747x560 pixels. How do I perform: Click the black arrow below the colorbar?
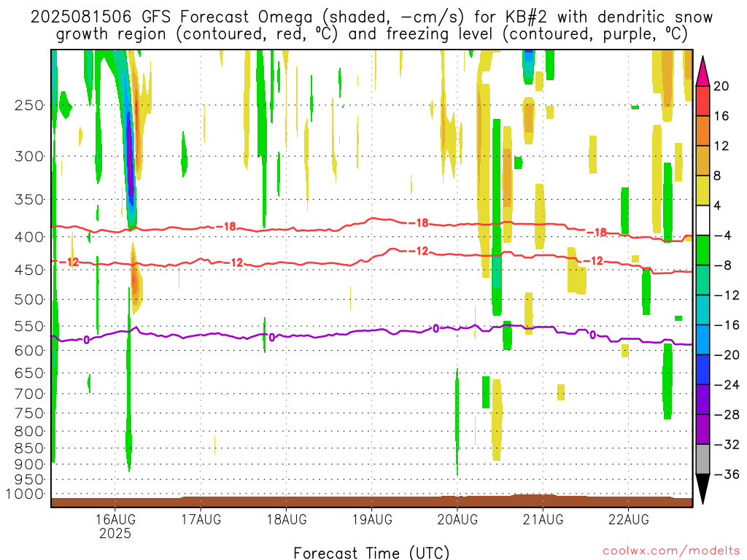coord(703,489)
